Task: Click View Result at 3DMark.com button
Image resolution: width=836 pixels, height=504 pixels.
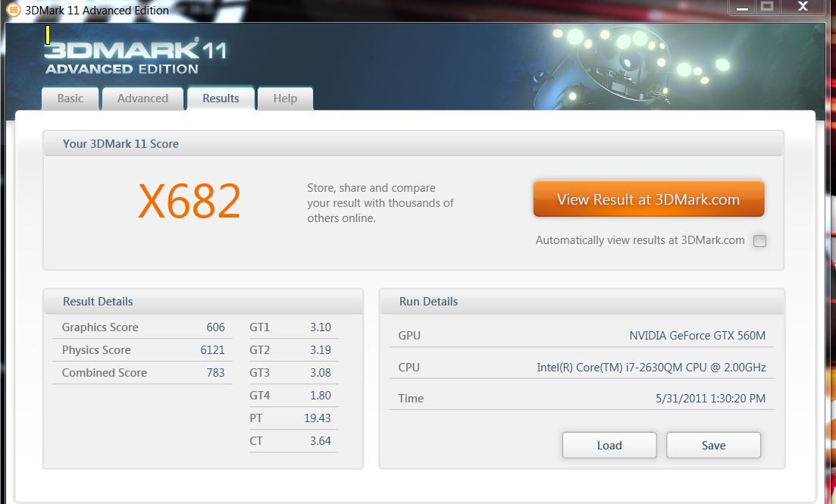Action: (x=648, y=199)
